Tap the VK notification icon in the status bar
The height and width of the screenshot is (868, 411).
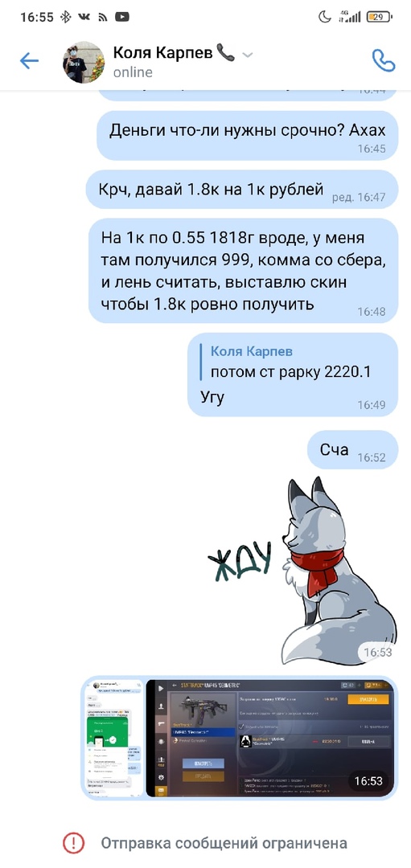click(84, 17)
